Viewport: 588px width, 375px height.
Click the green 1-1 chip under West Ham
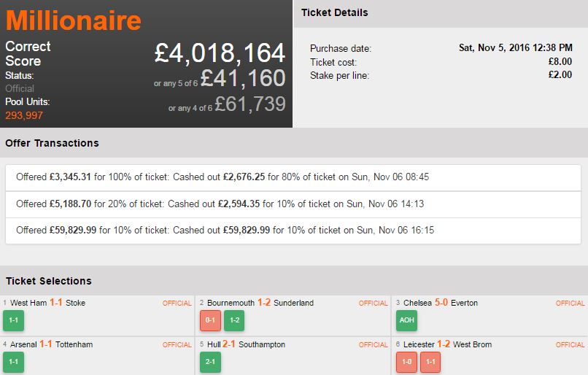tap(13, 320)
